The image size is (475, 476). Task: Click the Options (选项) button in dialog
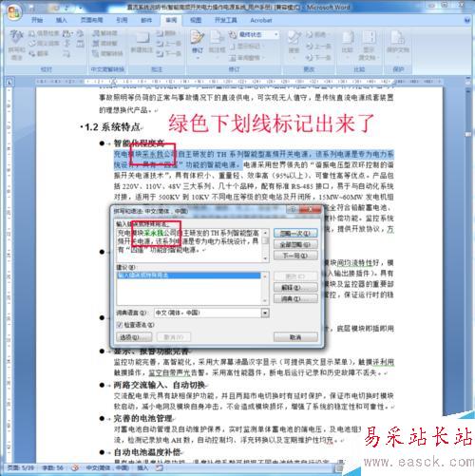(x=134, y=337)
